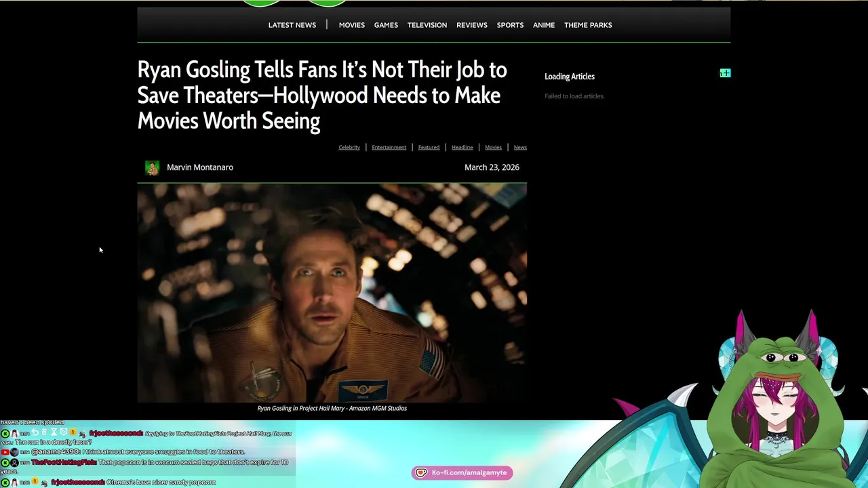Click 'The sun is a deadly laser?' message
Viewport: 868px width, 488px height.
click(53, 442)
